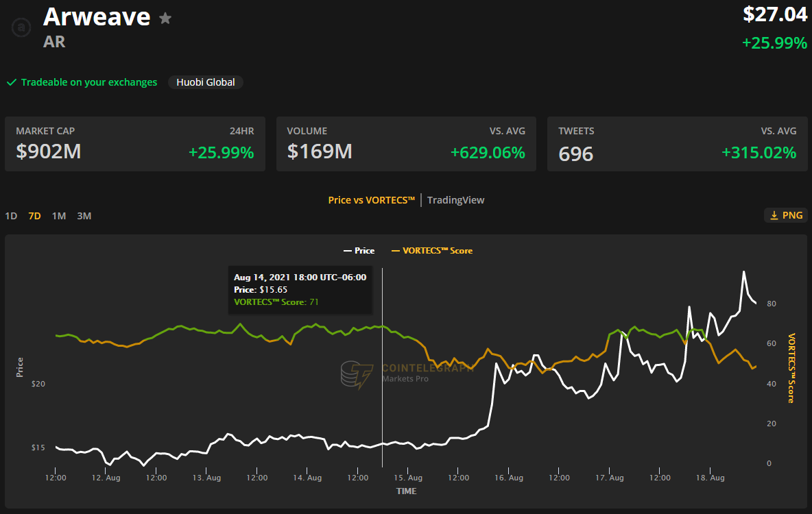Toggle the Price series in chart legend
The height and width of the screenshot is (514, 812).
click(359, 251)
